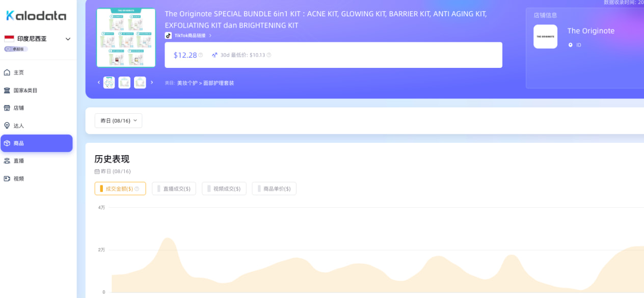The height and width of the screenshot is (298, 644).
Task: Click the price trend arrow icon
Action: pos(214,55)
